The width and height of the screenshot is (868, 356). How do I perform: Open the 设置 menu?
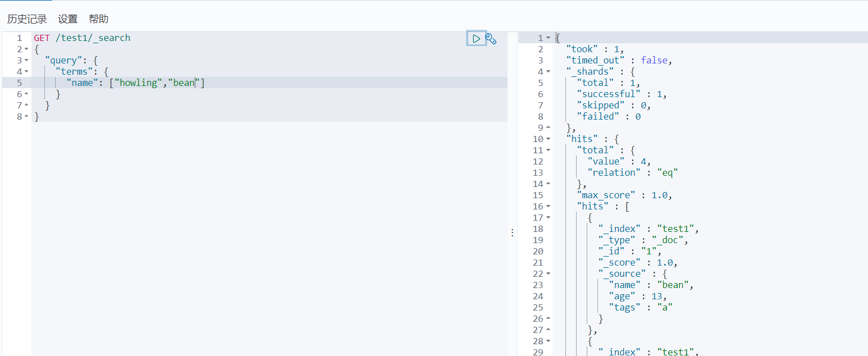tap(68, 19)
